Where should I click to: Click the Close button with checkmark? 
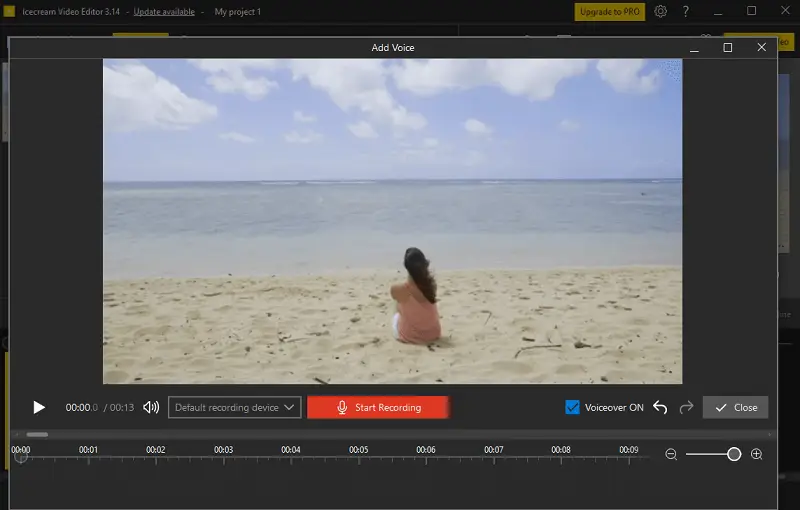tap(735, 407)
